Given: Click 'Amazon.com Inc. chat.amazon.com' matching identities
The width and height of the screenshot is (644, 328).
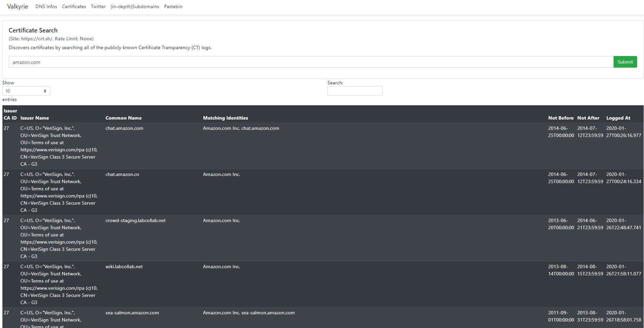Looking at the screenshot, I should (x=241, y=128).
